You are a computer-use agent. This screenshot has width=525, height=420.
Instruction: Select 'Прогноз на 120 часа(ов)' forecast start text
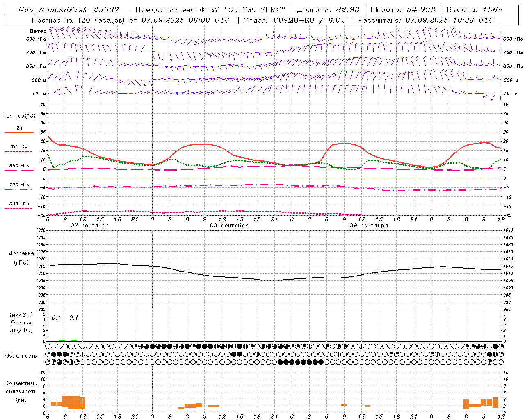tap(79, 20)
